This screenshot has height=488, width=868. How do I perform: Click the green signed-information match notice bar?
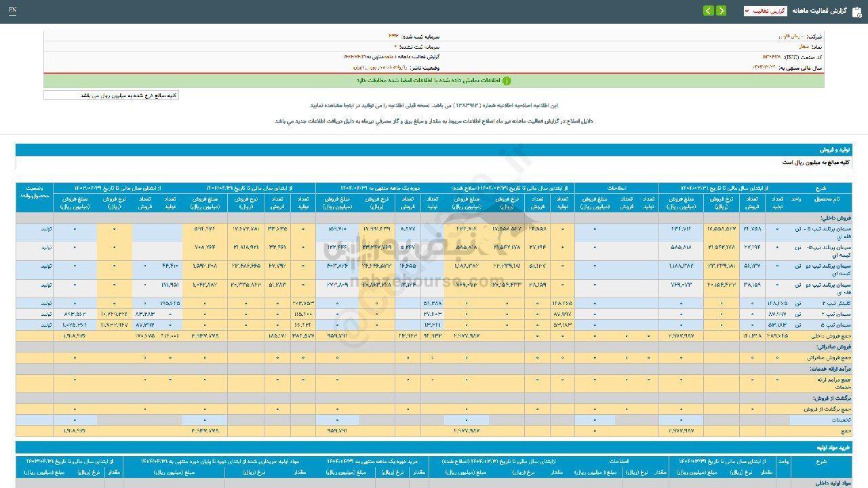point(434,81)
